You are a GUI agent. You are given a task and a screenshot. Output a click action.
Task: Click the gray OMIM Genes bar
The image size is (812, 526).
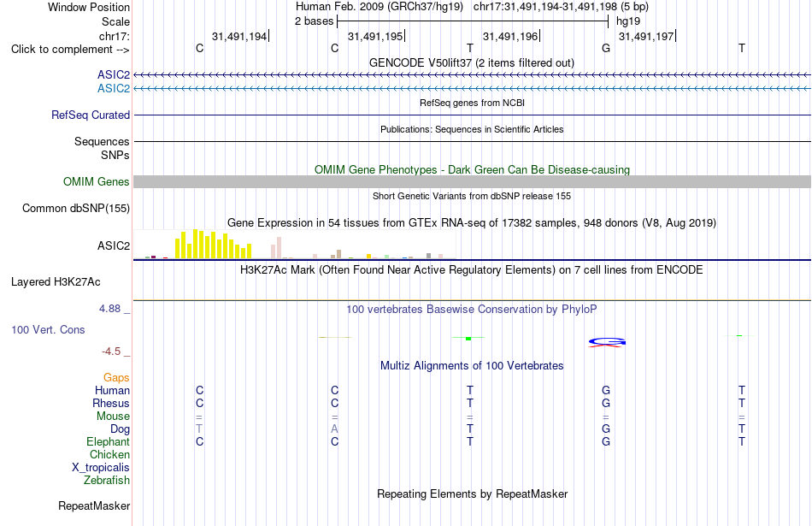tap(472, 181)
